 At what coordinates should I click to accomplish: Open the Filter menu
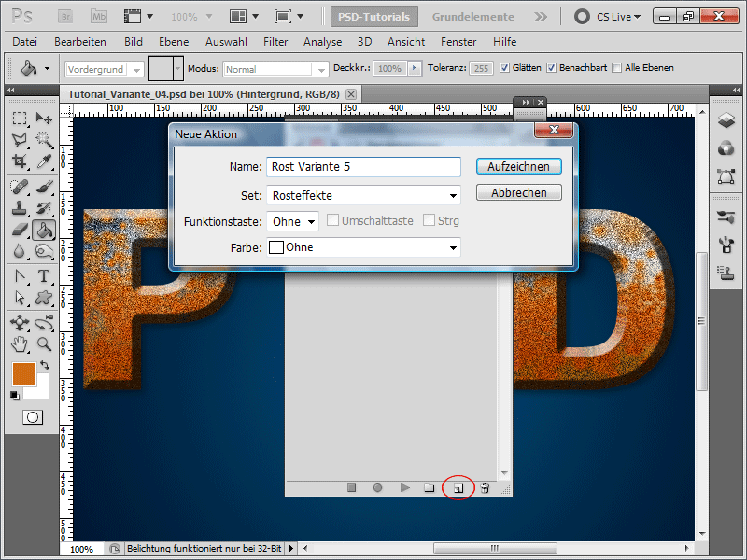275,42
